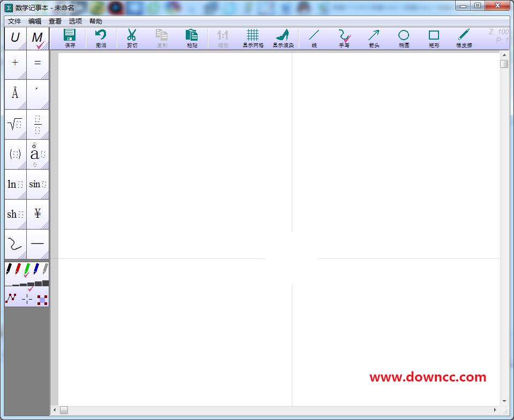Toggle the M mode button

pos(37,39)
